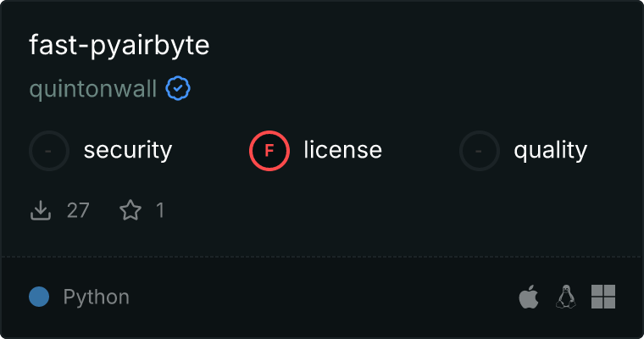Screen dimensions: 644x339
Task: Click the Windows platform icon
Action: click(603, 297)
